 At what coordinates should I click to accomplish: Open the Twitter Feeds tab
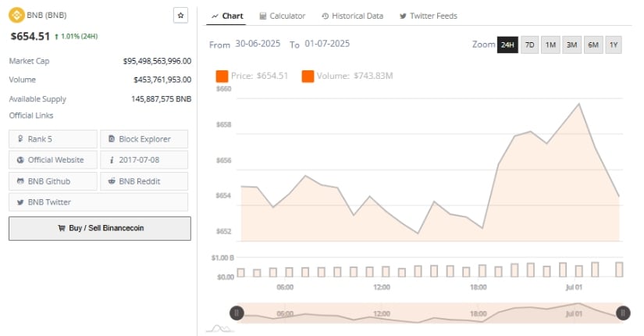428,16
